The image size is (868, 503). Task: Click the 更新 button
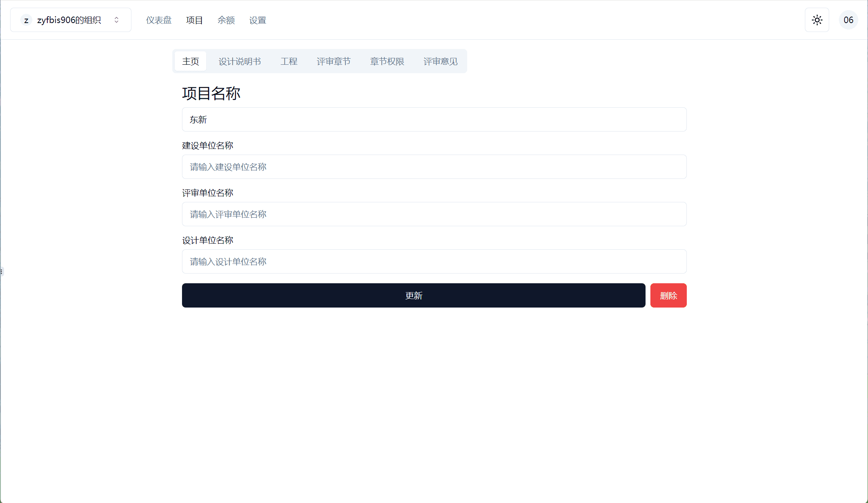coord(414,295)
